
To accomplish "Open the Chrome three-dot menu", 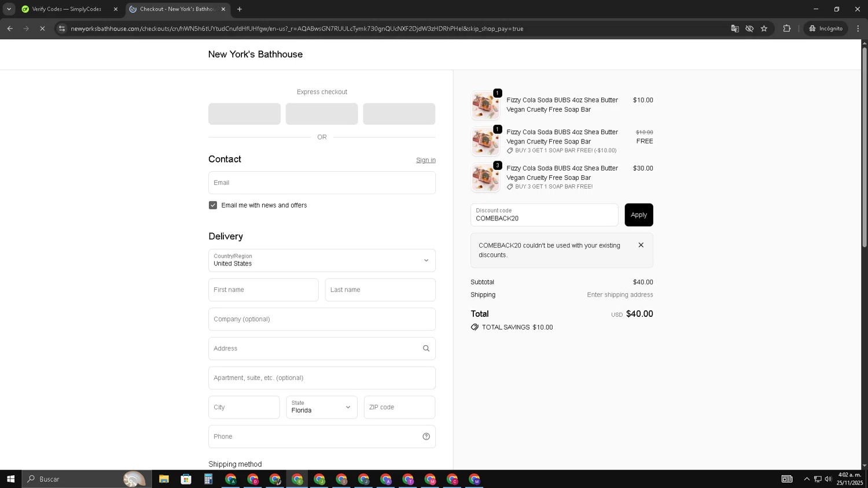I will coord(858,28).
